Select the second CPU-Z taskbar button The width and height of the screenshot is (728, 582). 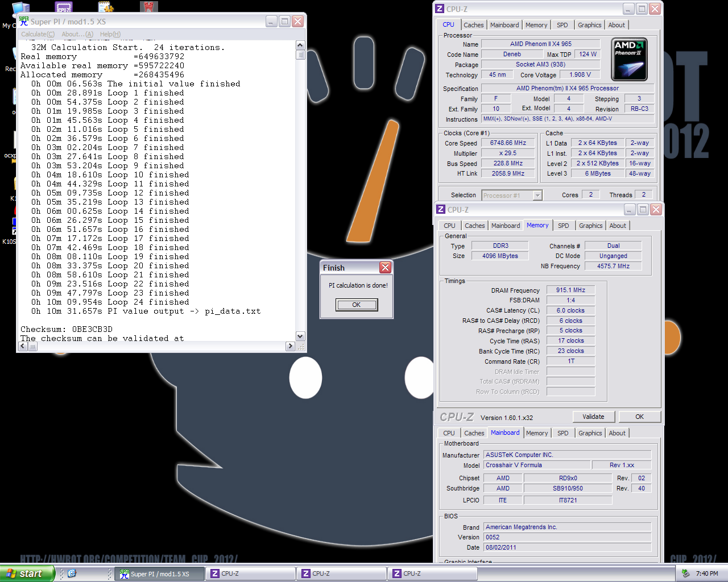coord(342,574)
